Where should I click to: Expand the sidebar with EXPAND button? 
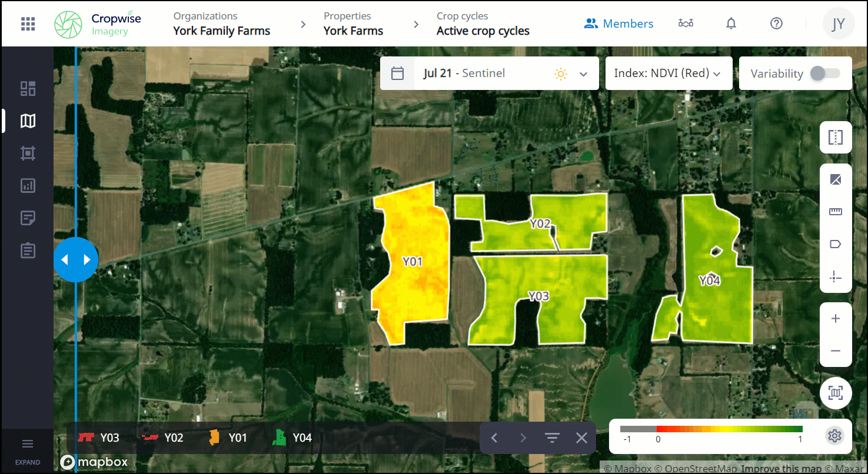28,450
